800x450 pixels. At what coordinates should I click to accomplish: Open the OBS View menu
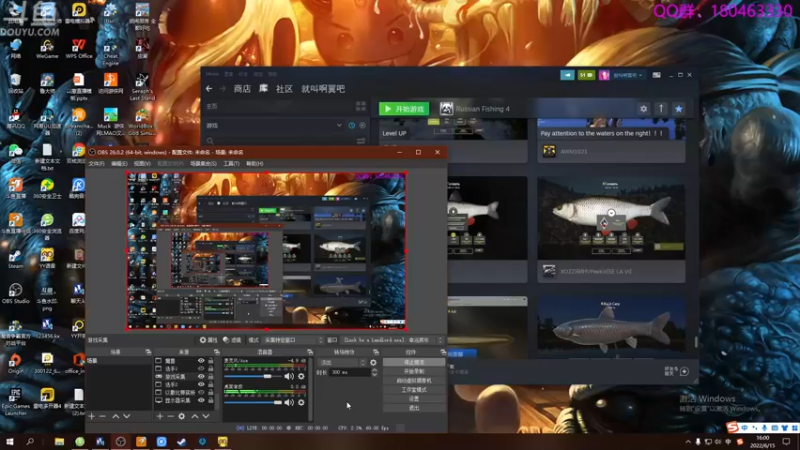point(142,164)
